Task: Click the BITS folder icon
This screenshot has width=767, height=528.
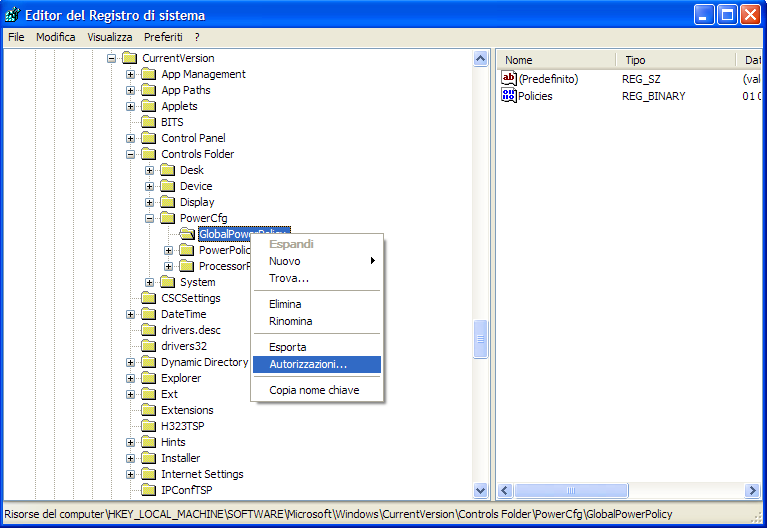Action: click(149, 122)
